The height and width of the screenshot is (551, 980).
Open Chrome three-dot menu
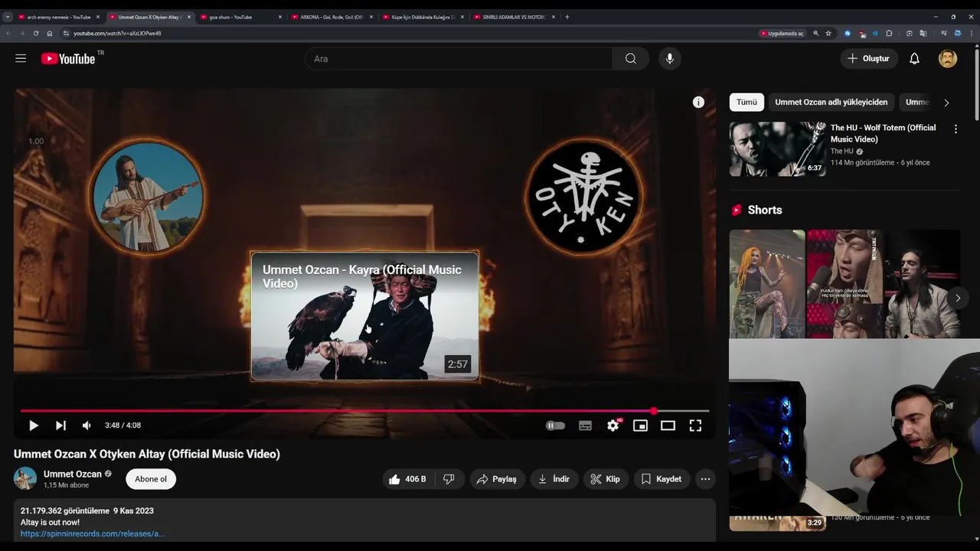(x=972, y=34)
